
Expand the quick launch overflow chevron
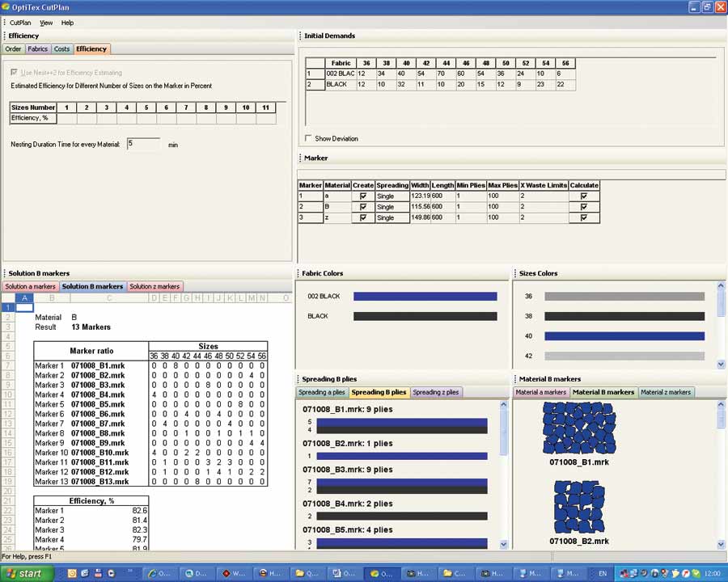[130, 571]
